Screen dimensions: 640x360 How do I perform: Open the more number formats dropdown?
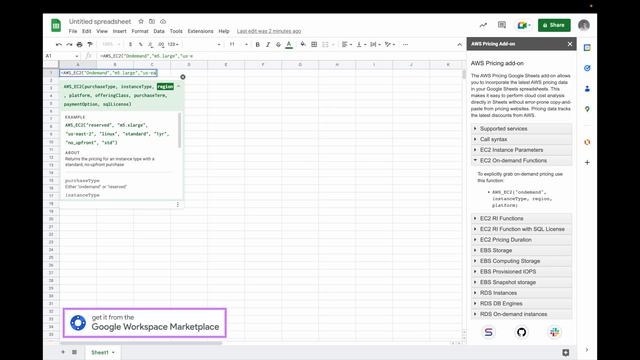[173, 44]
